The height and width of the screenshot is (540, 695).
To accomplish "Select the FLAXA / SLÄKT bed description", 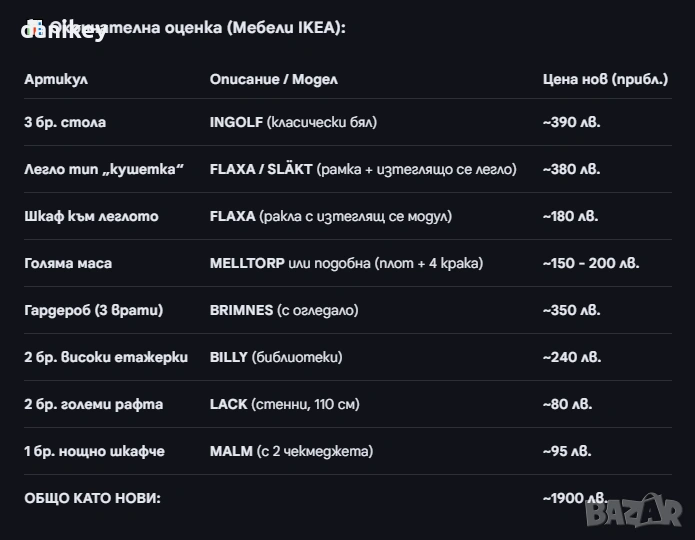I will tap(363, 169).
